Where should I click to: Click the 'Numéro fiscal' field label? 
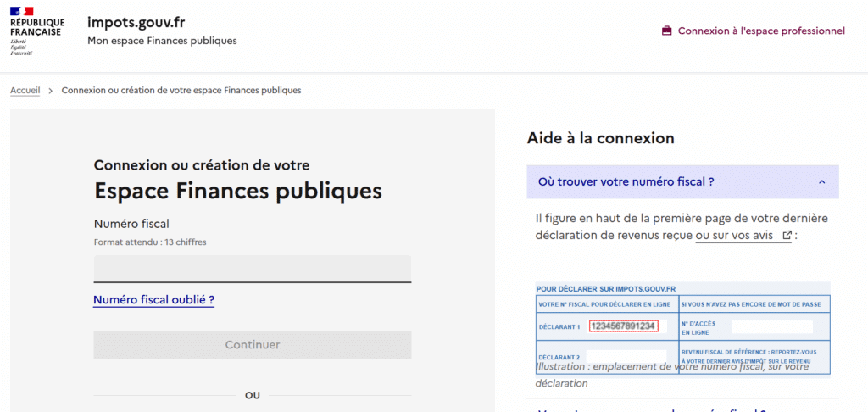click(x=131, y=225)
